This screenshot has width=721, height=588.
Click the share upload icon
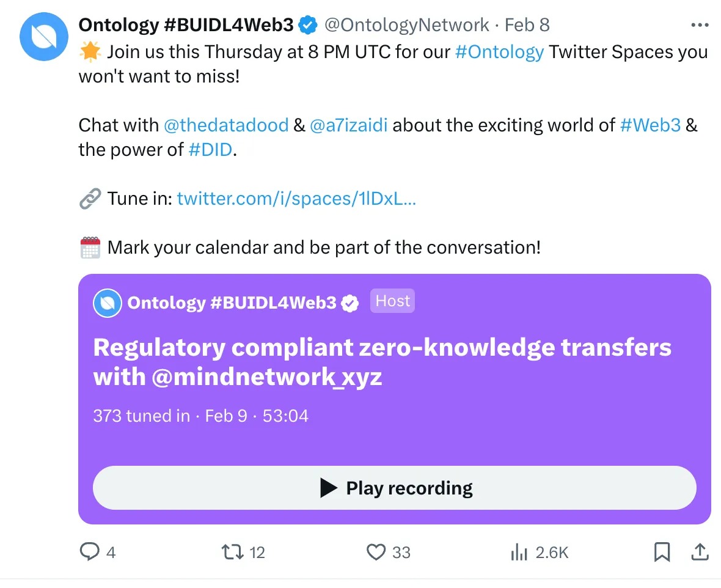[x=698, y=553]
